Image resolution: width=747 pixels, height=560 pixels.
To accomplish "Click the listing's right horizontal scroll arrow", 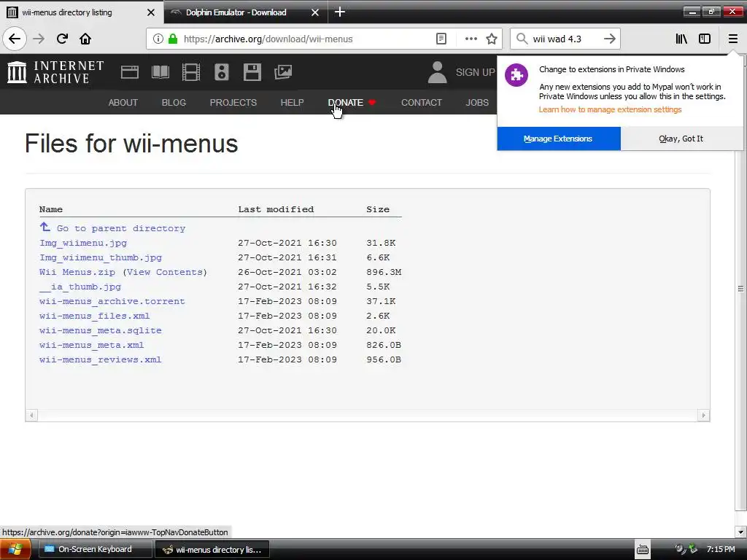I will [704, 415].
